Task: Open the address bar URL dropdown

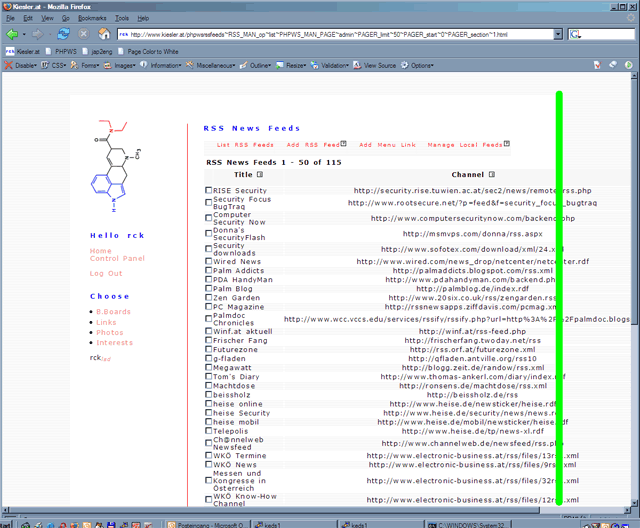Action: 557,34
